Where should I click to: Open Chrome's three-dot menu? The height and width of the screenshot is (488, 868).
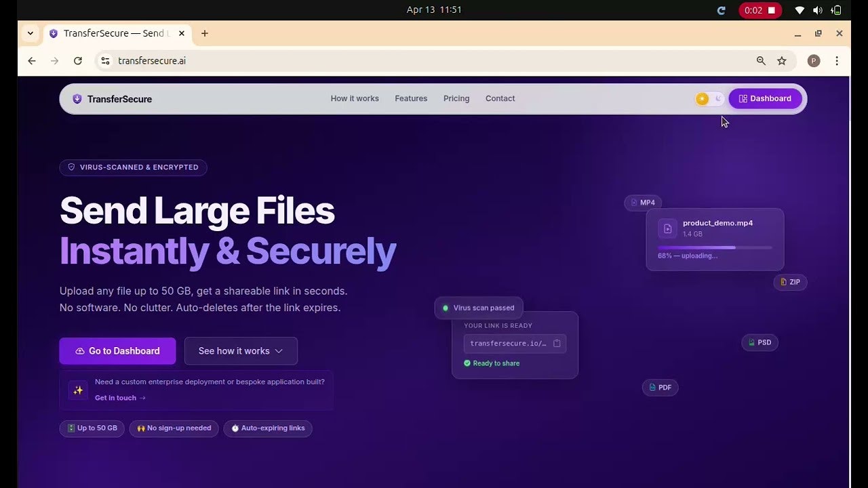[x=837, y=60]
